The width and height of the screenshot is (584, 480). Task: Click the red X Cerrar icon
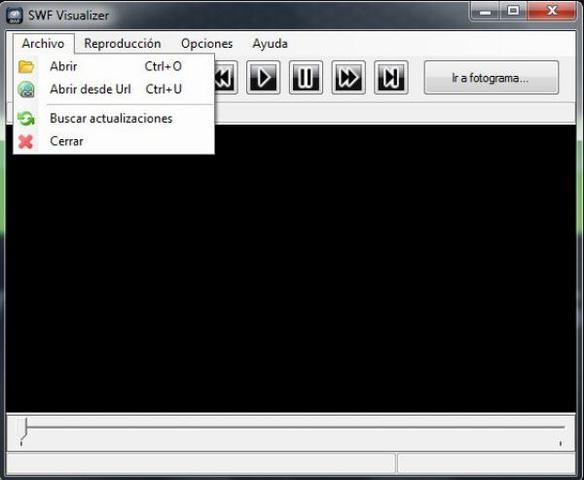(26, 142)
